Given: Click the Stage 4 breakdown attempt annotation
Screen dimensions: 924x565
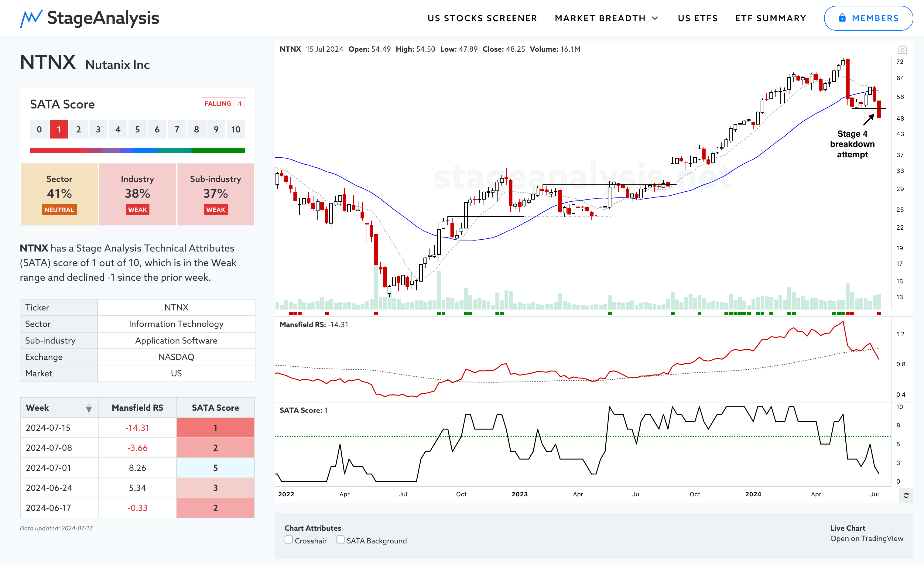Looking at the screenshot, I should 852,144.
